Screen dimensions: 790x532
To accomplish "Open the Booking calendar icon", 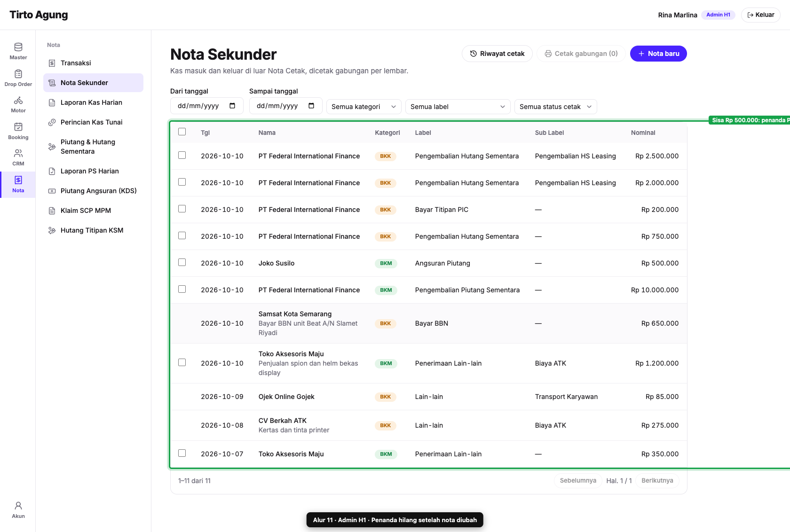I will pos(18,127).
